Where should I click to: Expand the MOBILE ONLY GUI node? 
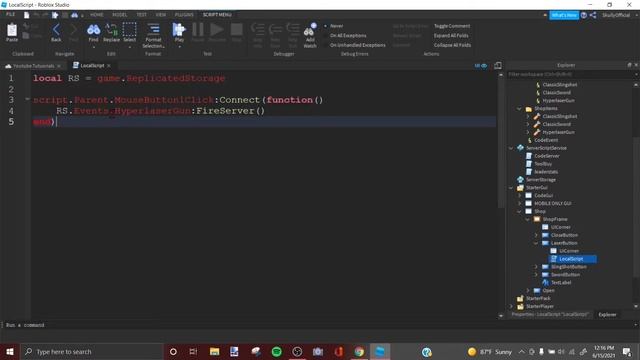coord(519,203)
